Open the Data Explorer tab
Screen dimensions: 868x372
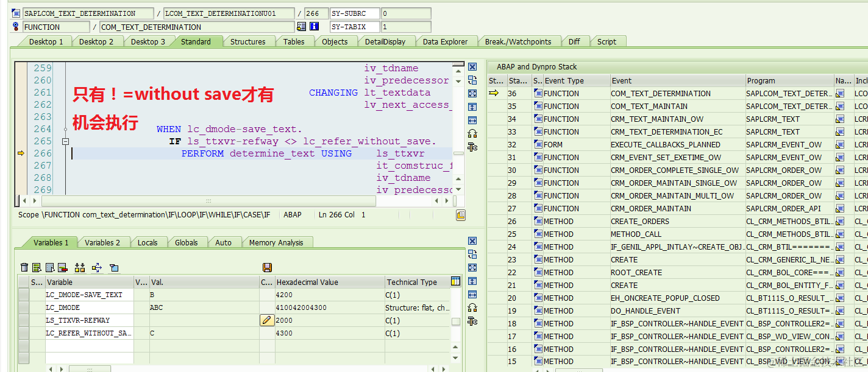445,41
